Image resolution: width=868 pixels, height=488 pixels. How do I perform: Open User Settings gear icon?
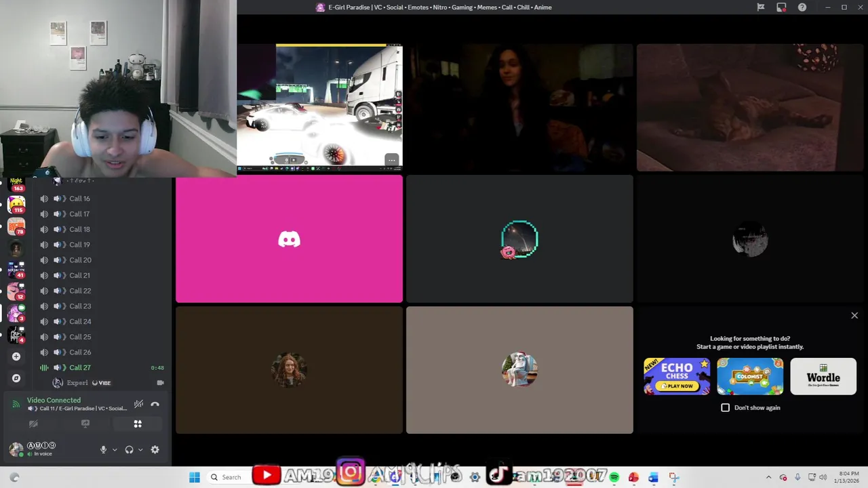155,449
